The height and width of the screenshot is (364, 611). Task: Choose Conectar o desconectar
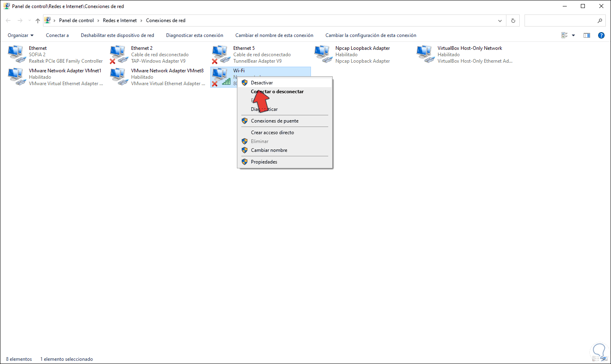(x=285, y=92)
